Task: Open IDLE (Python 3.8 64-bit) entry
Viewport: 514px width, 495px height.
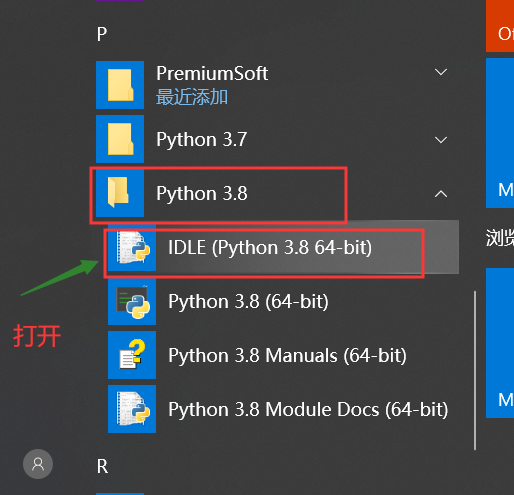Action: pos(283,247)
